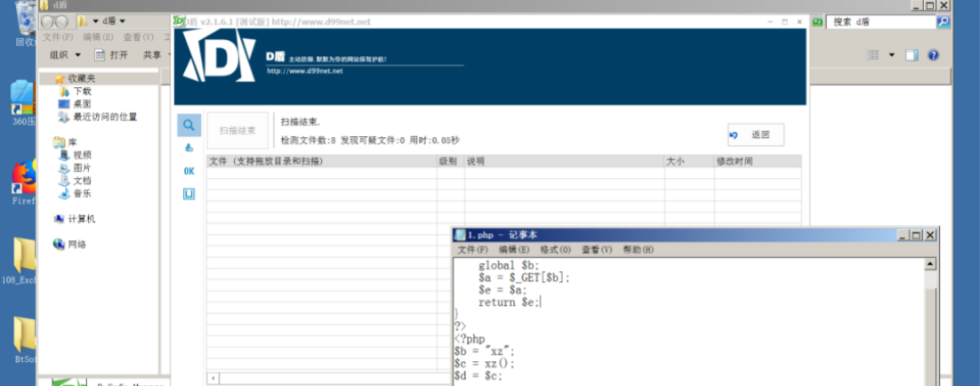Click 打开 in Explorer toolbar
This screenshot has height=386, width=980.
(x=112, y=55)
